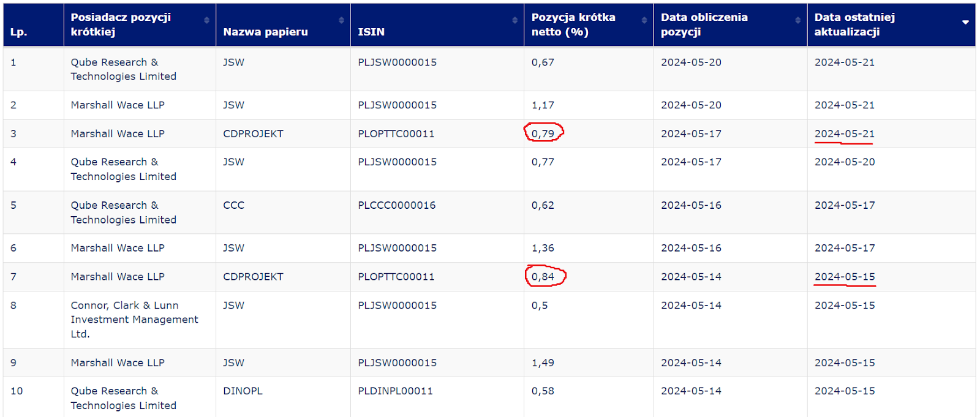Screen dimensions: 980x417
Task: Click the red-underlined date 2024-05-15
Action: click(844, 277)
